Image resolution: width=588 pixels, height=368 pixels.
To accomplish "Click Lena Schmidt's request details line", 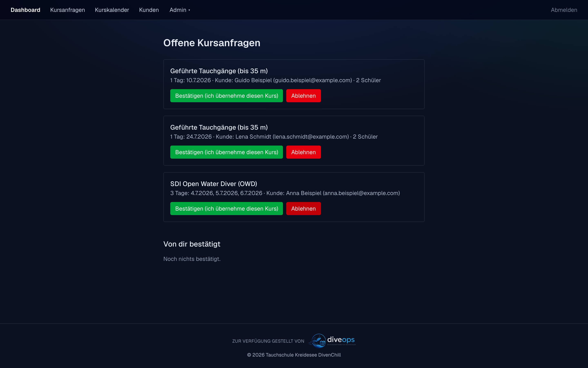I will tap(274, 137).
